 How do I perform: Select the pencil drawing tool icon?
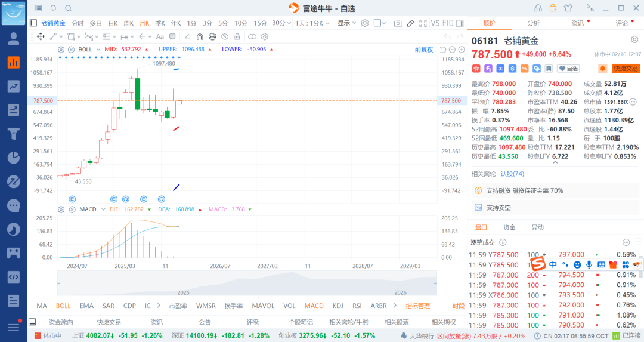[410, 23]
